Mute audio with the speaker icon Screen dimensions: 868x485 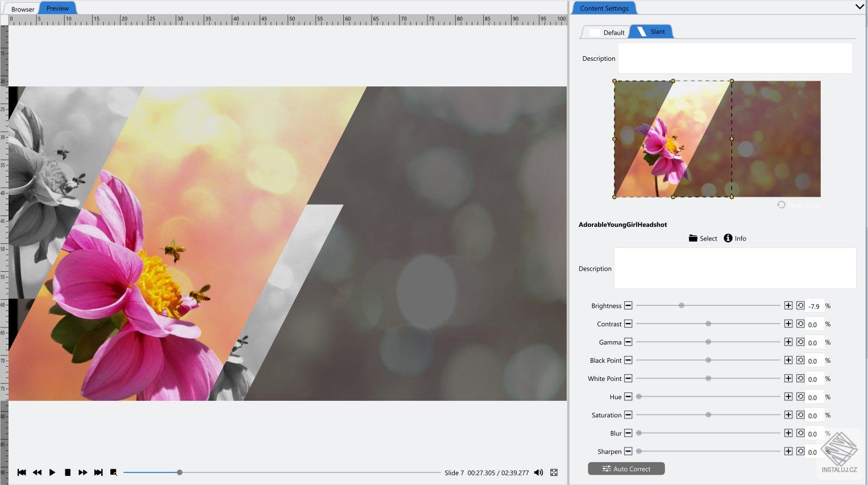pos(538,472)
